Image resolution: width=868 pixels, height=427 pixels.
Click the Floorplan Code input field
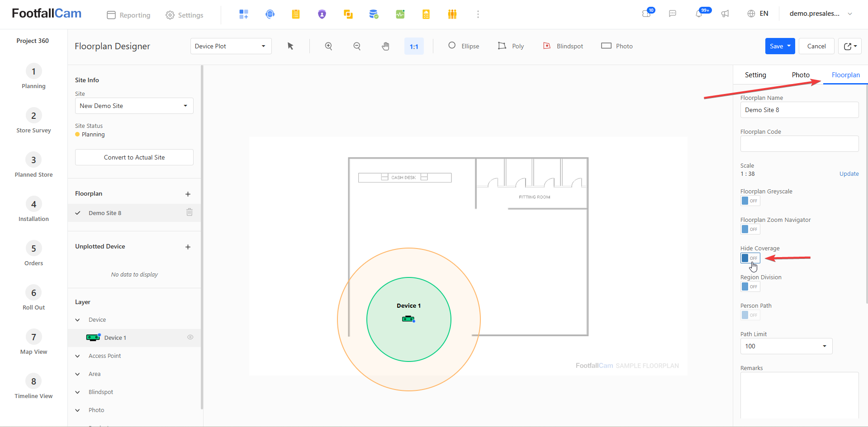pyautogui.click(x=799, y=144)
